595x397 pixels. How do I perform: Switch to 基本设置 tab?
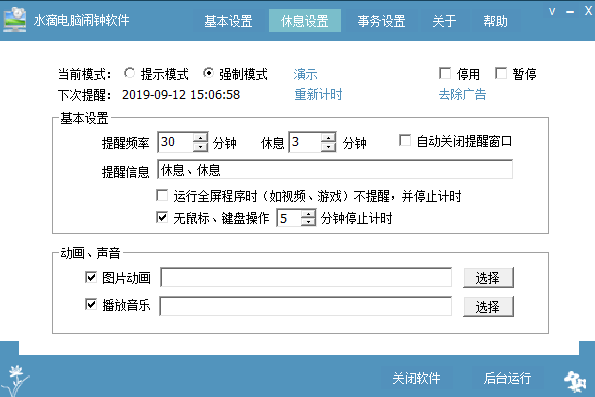click(228, 21)
